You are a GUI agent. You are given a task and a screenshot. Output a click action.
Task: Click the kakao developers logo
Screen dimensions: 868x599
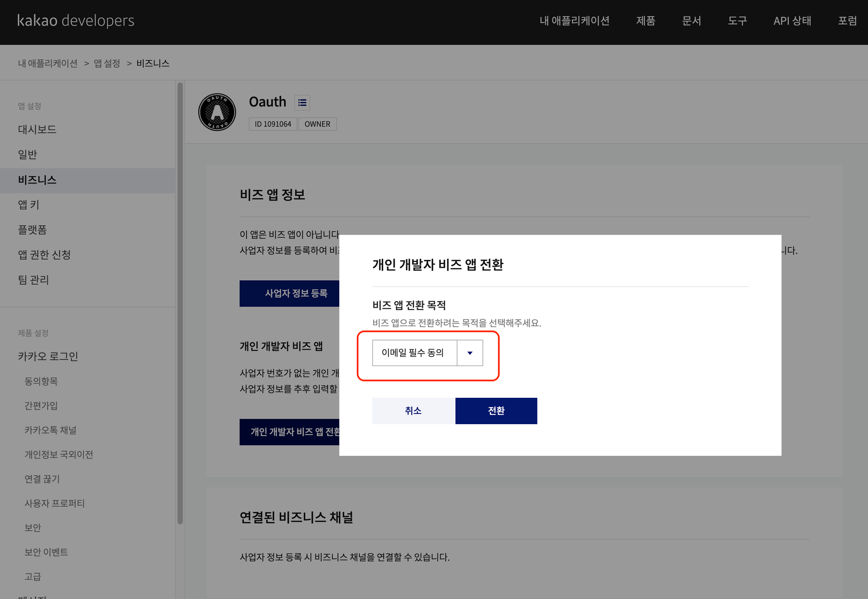click(76, 20)
